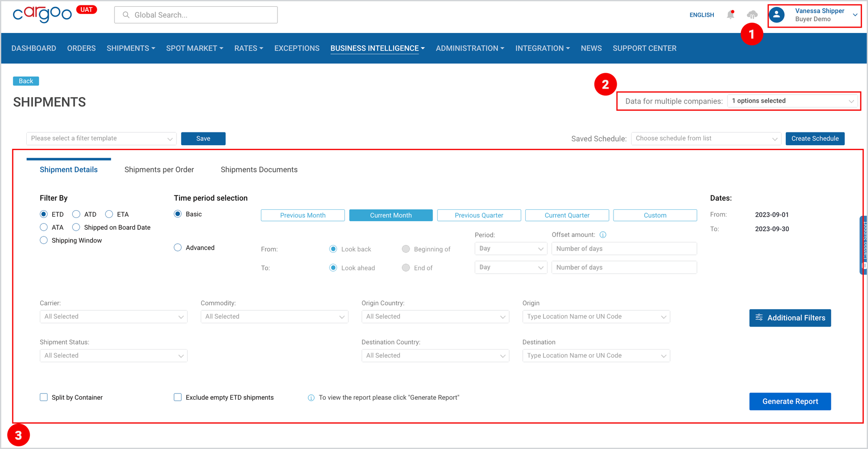The width and height of the screenshot is (868, 449).
Task: Enable Split by Container checkbox
Action: point(44,397)
